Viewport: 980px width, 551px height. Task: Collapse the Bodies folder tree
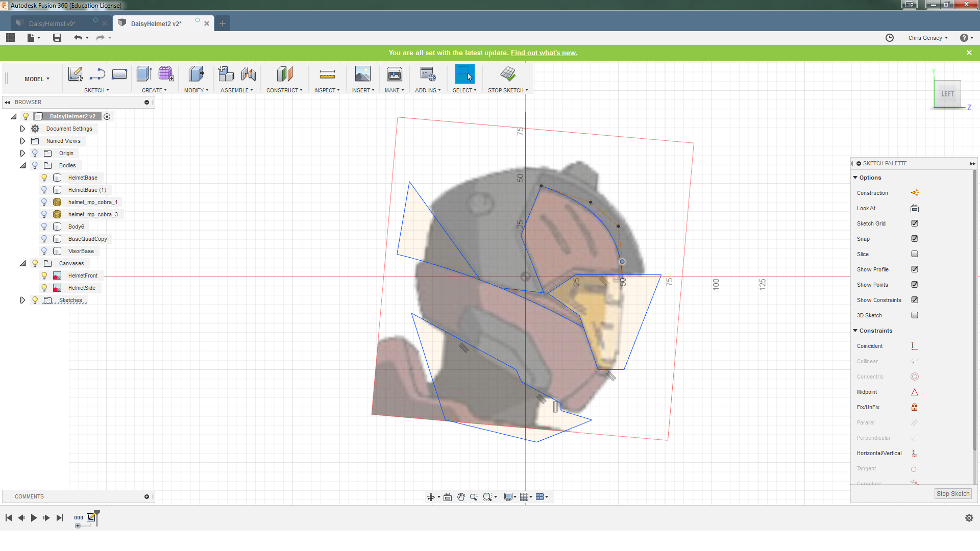click(x=22, y=165)
